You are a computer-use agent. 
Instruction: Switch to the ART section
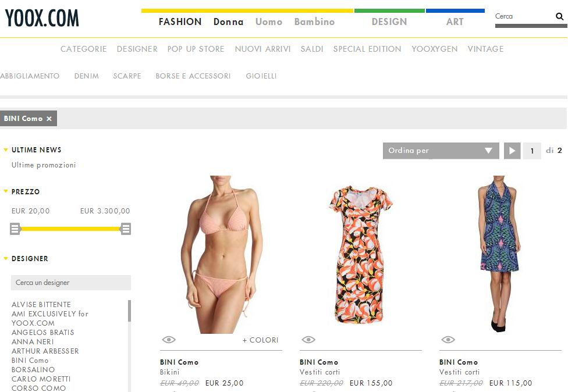[x=455, y=22]
